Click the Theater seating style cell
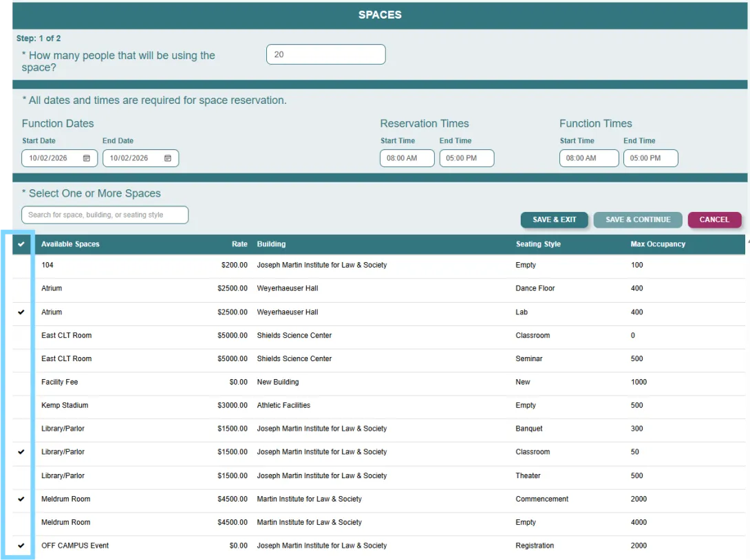Image resolution: width=750 pixels, height=560 pixels. tap(528, 476)
